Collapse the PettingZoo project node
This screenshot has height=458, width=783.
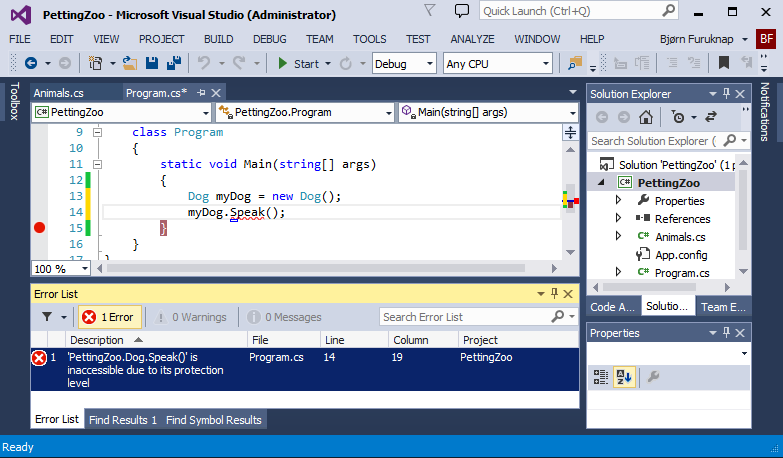click(601, 183)
